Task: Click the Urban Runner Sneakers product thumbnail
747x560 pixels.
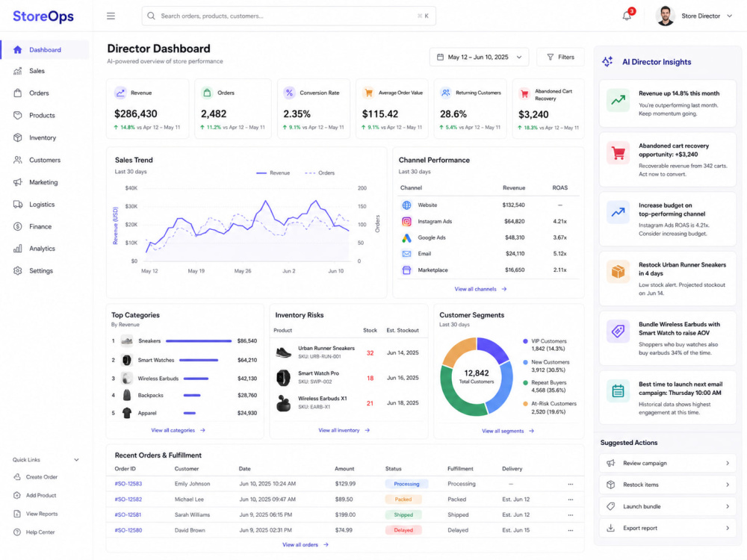Action: pyautogui.click(x=283, y=353)
